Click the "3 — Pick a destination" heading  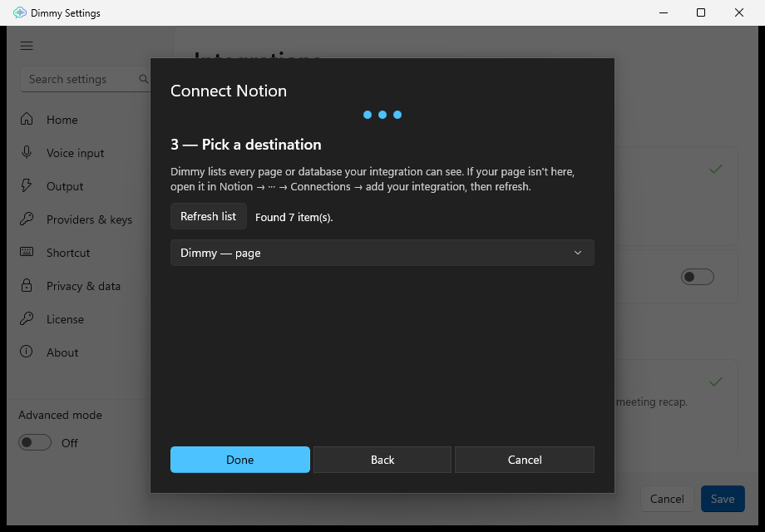(x=246, y=145)
